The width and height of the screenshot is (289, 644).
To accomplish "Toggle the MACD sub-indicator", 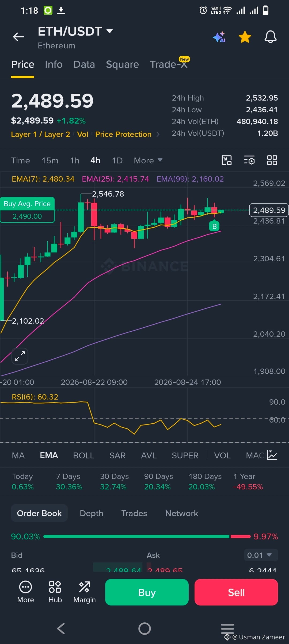I will click(255, 455).
